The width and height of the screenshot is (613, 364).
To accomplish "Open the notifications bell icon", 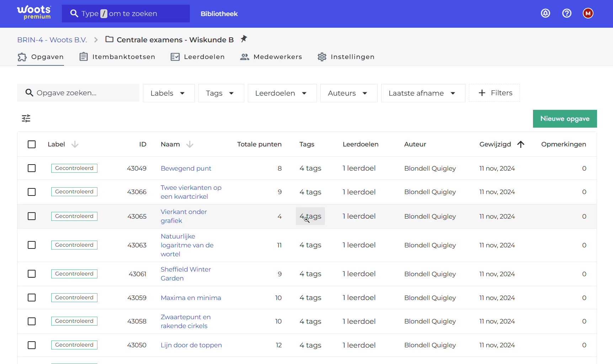I will (x=545, y=14).
